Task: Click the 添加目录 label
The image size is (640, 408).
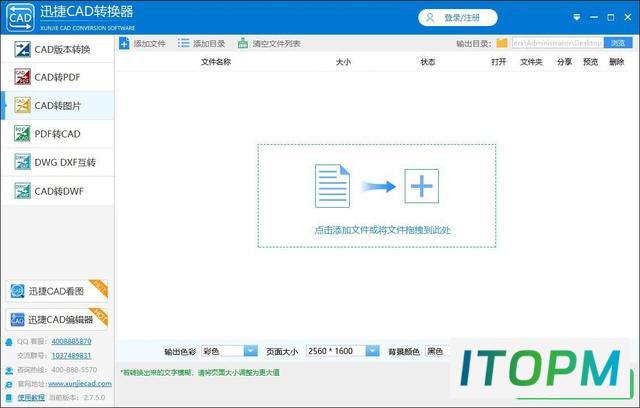Action: [x=209, y=44]
